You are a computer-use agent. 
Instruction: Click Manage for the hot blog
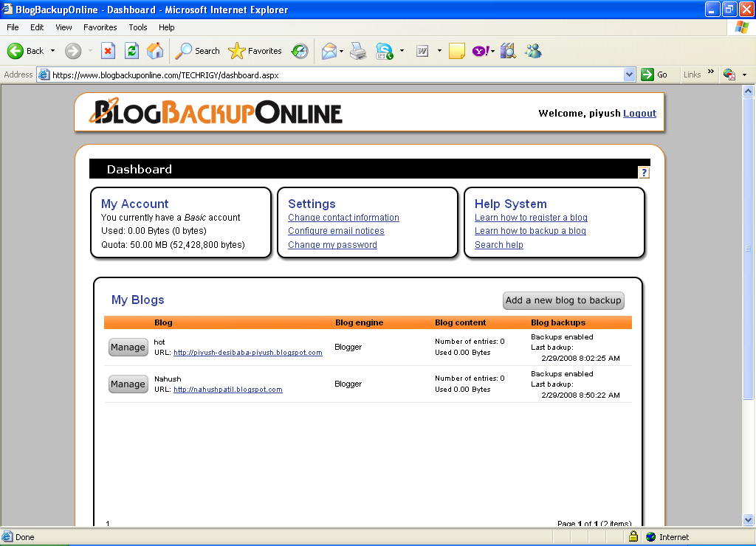pos(128,347)
